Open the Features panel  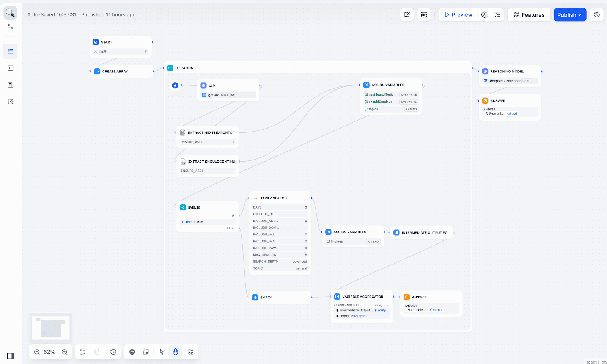(x=529, y=15)
